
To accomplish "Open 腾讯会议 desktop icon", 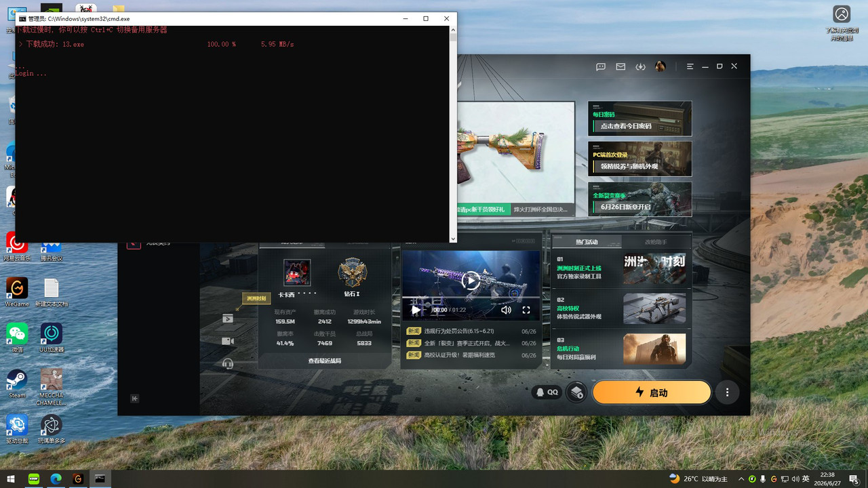I will tap(52, 251).
